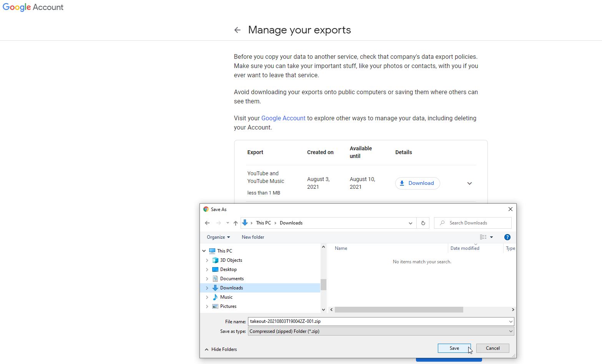Open the Save as type dropdown
The image size is (602, 364).
coord(381,331)
